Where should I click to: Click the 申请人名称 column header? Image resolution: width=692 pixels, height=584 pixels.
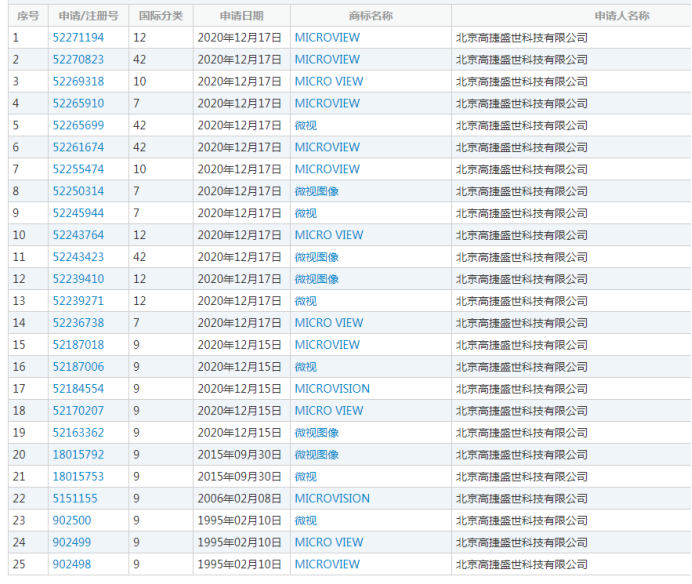point(622,16)
